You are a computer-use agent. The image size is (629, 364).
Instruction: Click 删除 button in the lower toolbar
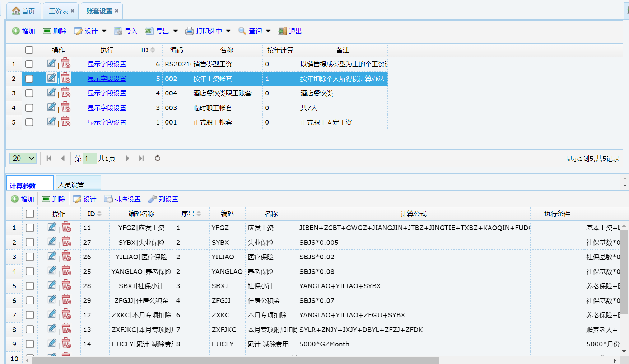coord(53,199)
